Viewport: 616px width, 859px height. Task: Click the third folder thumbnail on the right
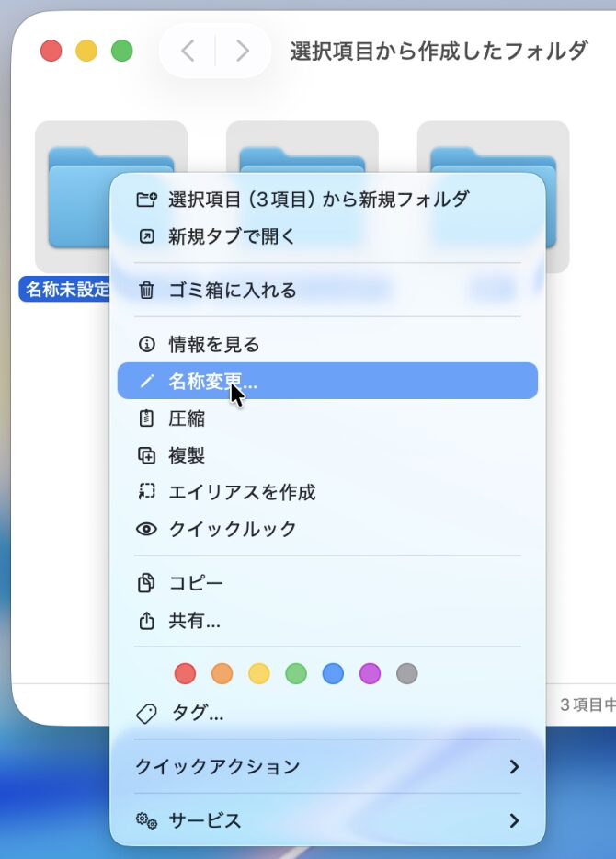(x=557, y=197)
